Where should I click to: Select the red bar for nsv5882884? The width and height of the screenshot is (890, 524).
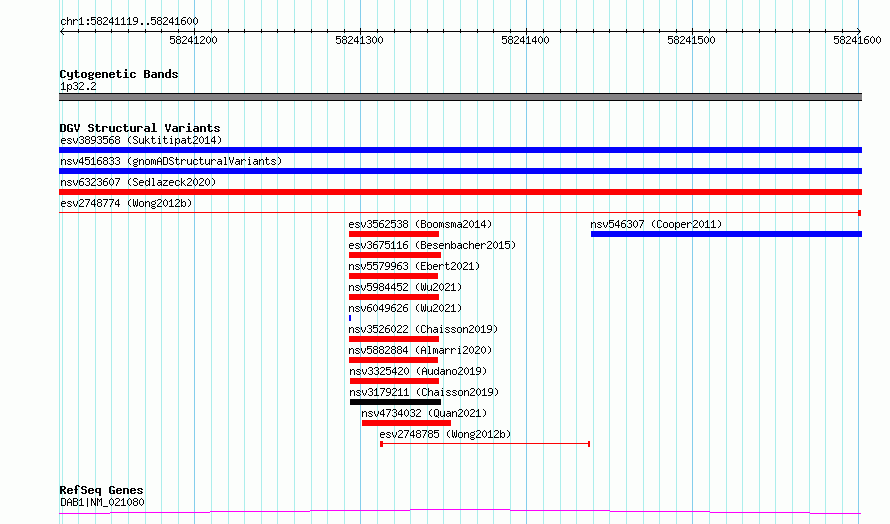pyautogui.click(x=393, y=360)
